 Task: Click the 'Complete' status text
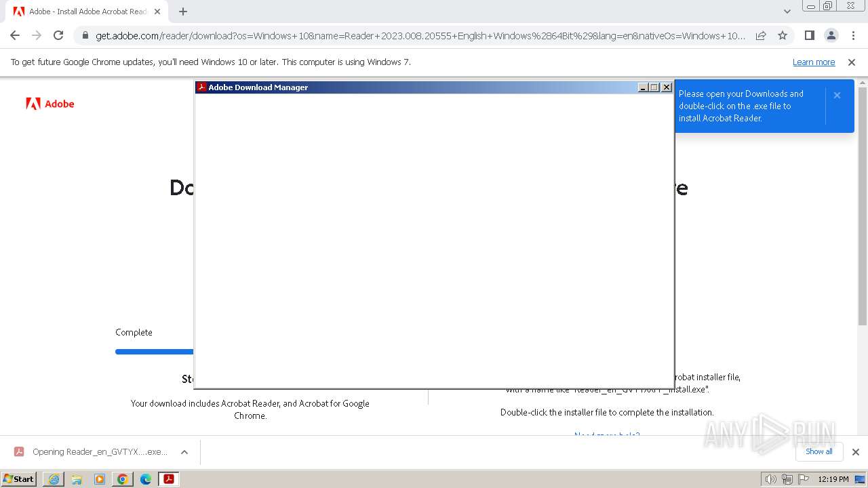tap(134, 332)
